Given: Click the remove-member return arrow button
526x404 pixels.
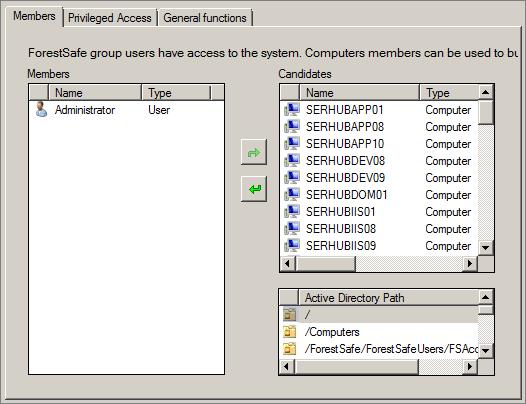Looking at the screenshot, I should (254, 189).
